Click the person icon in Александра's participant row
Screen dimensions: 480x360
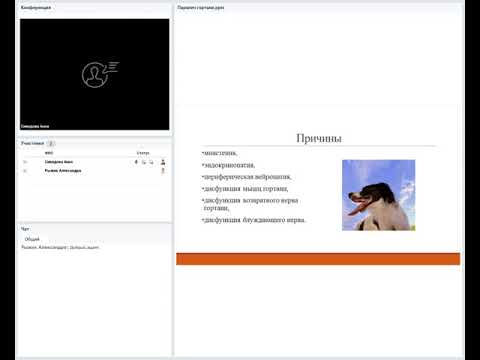[x=163, y=171]
